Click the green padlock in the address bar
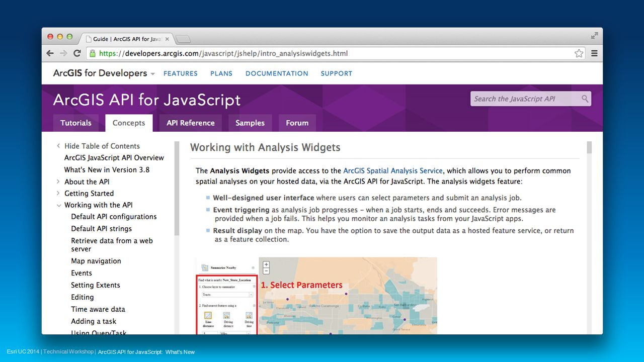 93,53
